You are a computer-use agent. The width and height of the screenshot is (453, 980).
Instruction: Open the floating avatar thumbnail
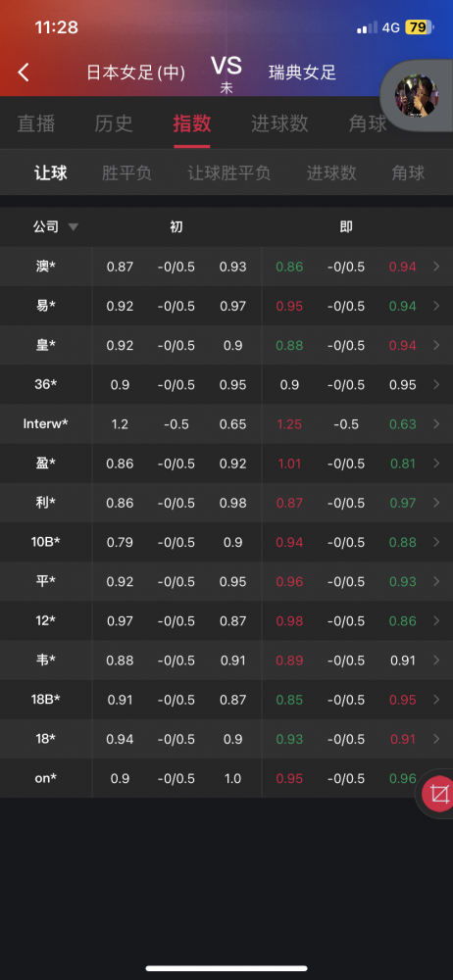coord(416,97)
